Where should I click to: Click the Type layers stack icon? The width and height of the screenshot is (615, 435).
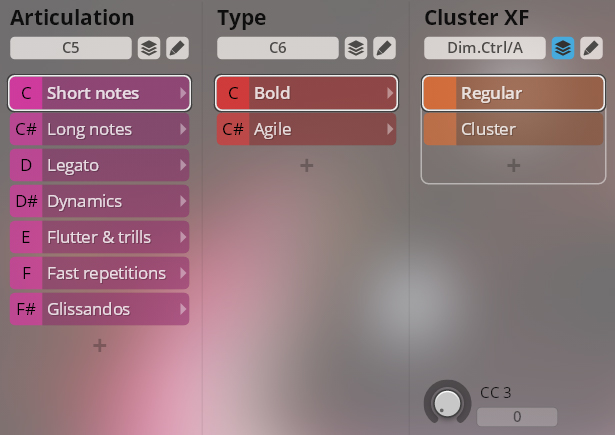(x=355, y=48)
